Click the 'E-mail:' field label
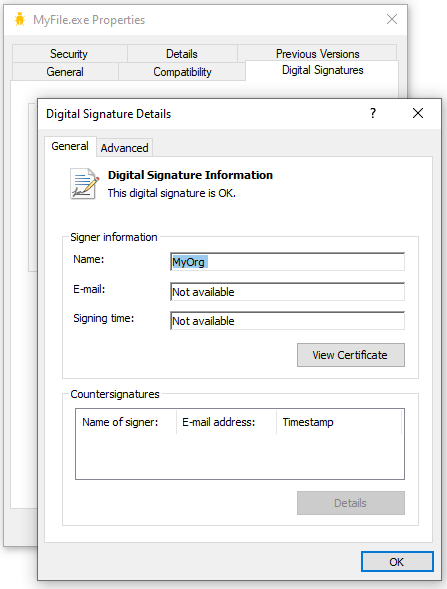This screenshot has height=589, width=447. pos(89,289)
